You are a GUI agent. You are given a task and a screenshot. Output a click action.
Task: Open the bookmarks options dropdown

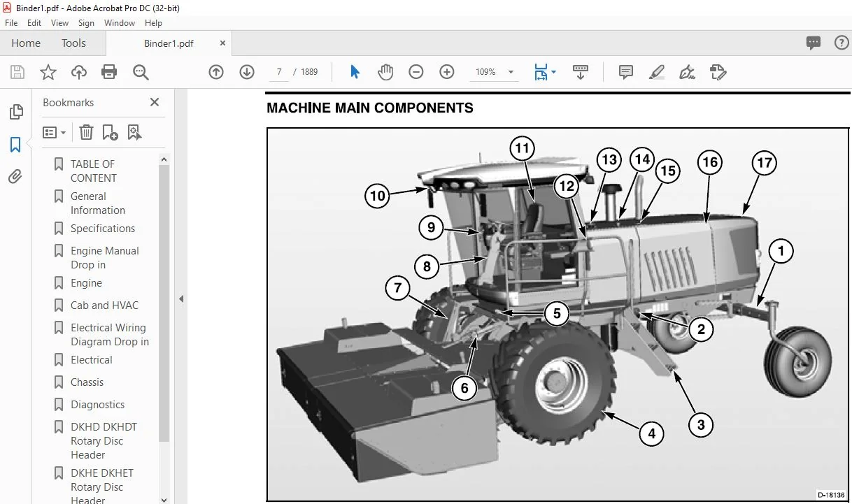pos(54,132)
